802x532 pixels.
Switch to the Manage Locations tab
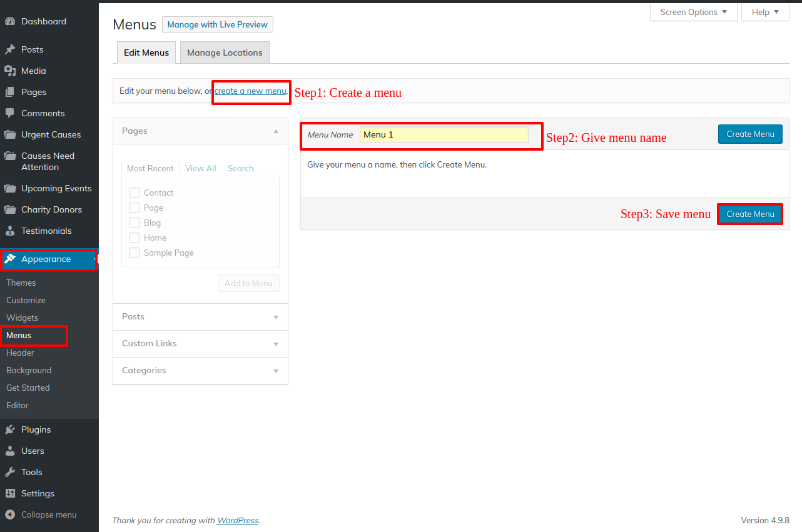point(225,53)
